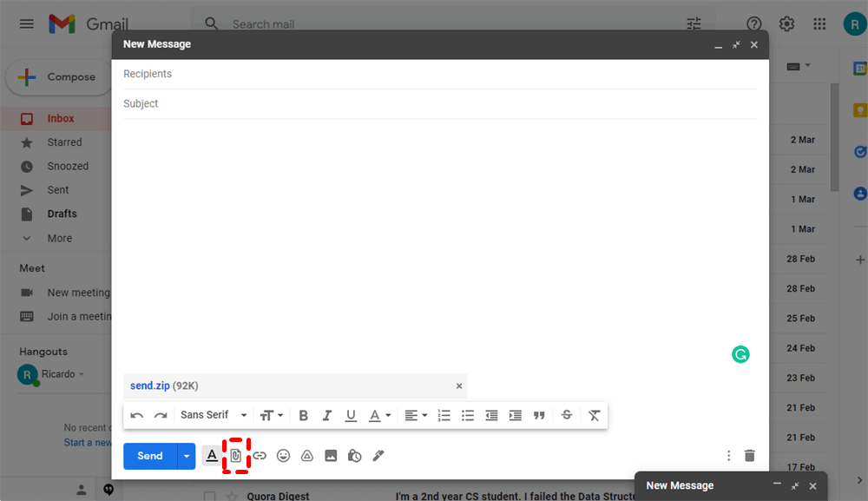Apply Quote formatting
The image size is (868, 501).
coord(539,415)
